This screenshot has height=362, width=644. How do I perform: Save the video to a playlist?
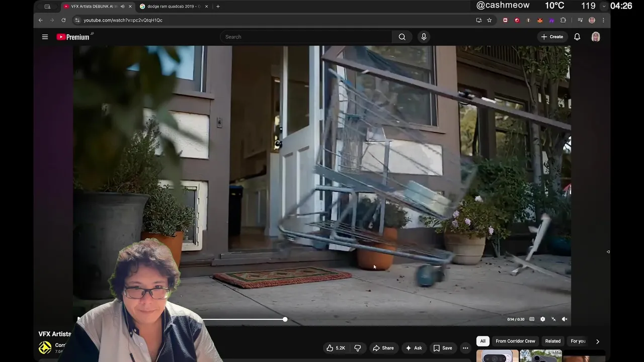[443, 348]
